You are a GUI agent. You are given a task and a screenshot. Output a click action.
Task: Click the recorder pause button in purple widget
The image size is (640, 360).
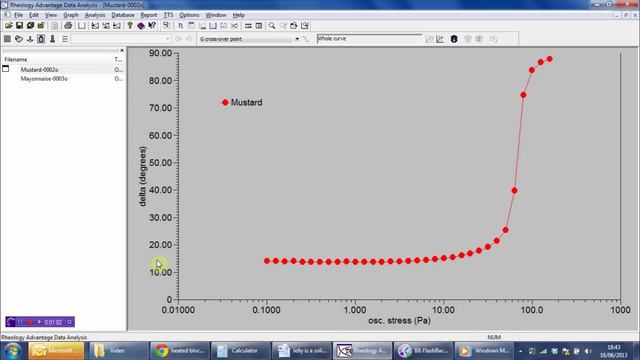coord(20,322)
